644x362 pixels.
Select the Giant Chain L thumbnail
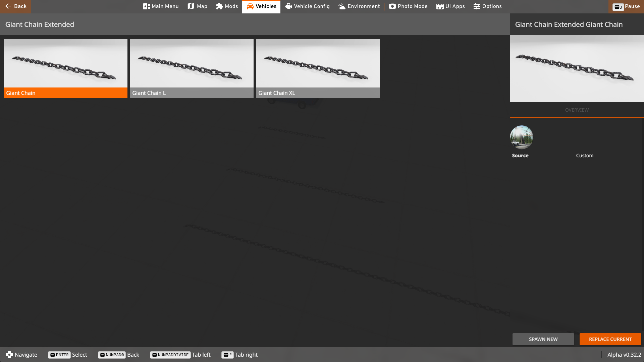tap(192, 68)
